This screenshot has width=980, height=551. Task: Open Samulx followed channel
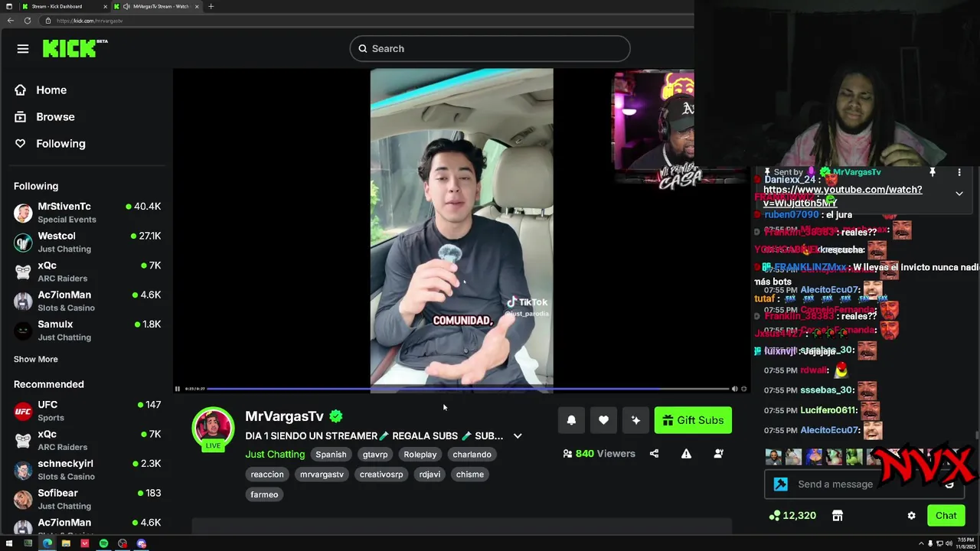pos(87,331)
